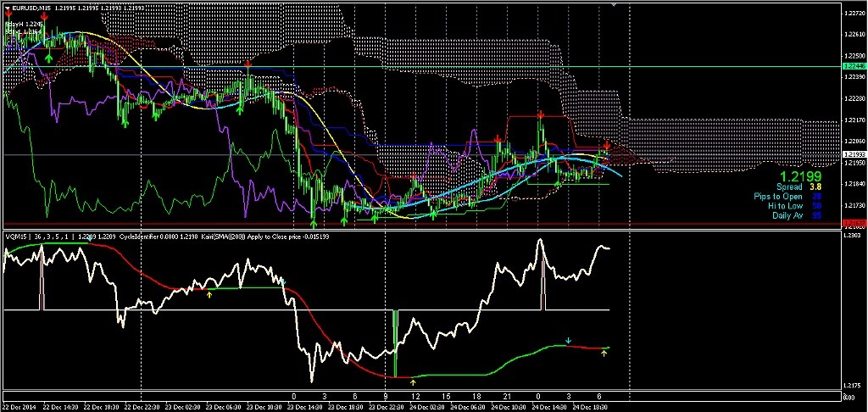
Task: Click the 23 Dec 02:30 time label
Action: 183,406
